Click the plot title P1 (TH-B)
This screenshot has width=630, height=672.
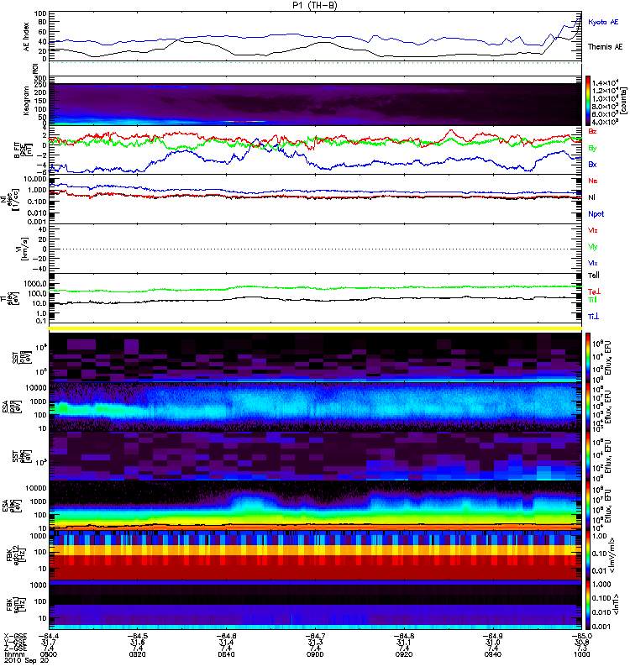point(315,5)
